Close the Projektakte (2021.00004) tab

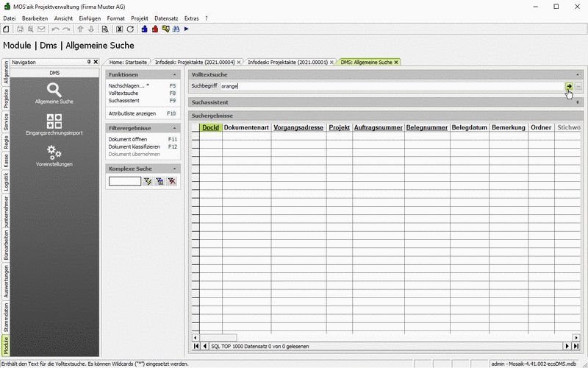pyautogui.click(x=239, y=63)
